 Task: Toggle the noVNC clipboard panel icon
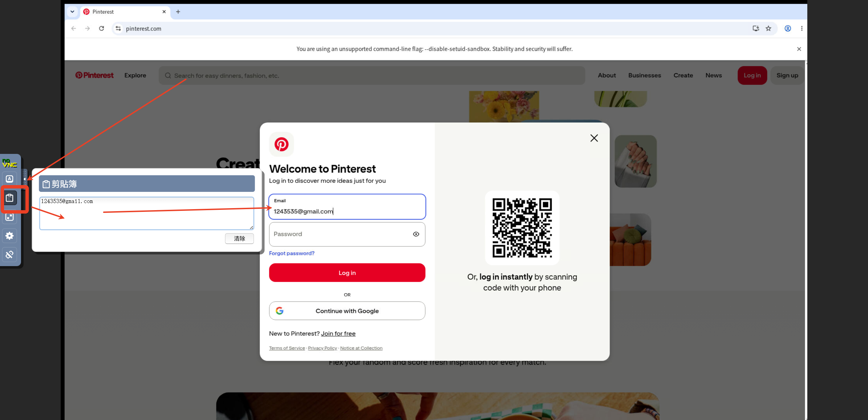click(9, 198)
